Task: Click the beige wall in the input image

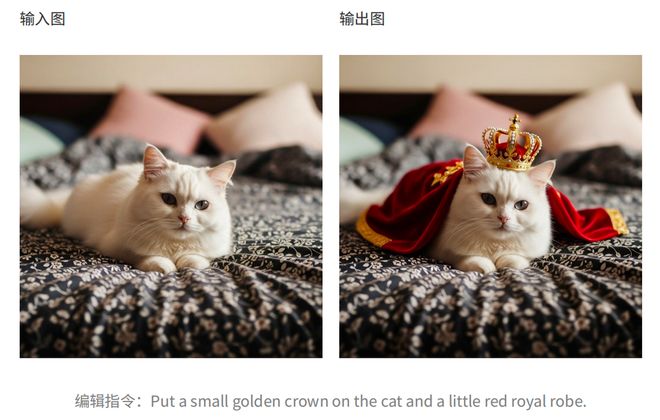Action: (171, 73)
